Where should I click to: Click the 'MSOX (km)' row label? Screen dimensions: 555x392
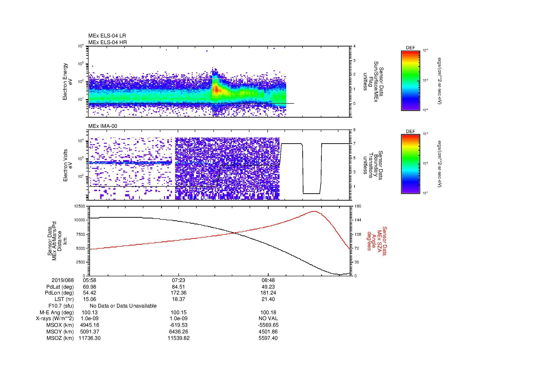60,325
